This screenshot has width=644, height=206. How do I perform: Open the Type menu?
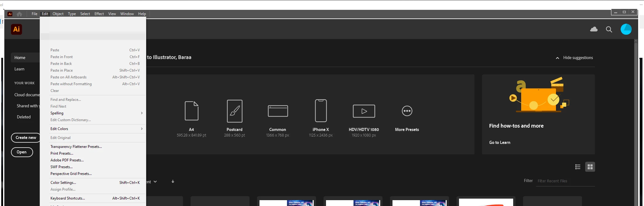tap(72, 14)
